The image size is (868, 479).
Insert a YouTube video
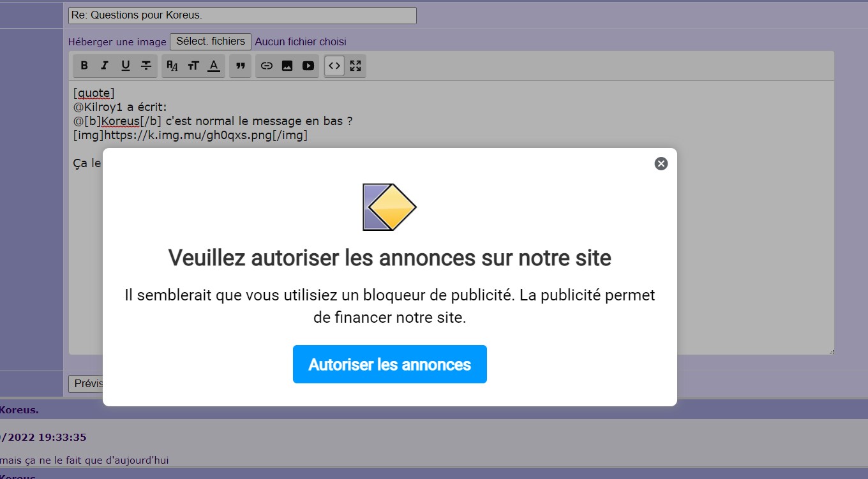coord(308,66)
